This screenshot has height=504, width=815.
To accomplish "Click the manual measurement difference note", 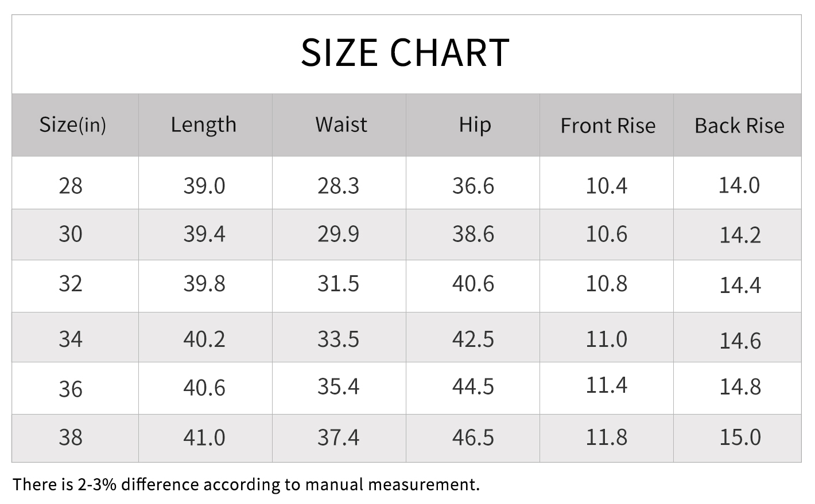I will point(246,485).
